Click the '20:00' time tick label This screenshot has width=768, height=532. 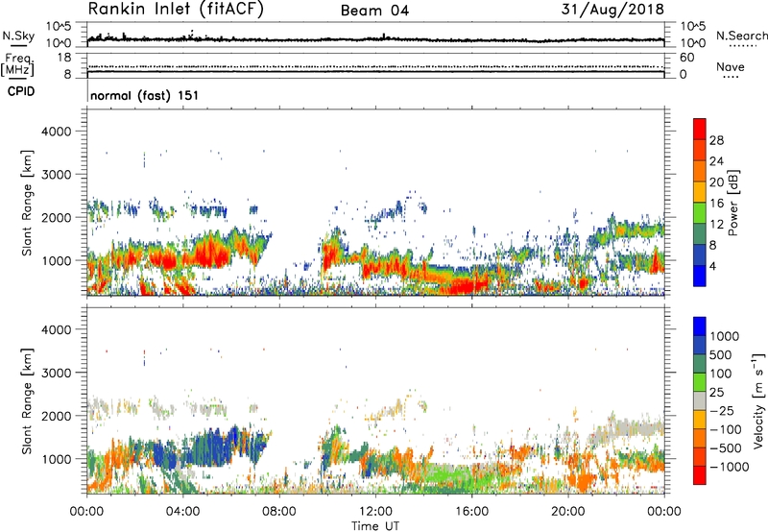(567, 512)
